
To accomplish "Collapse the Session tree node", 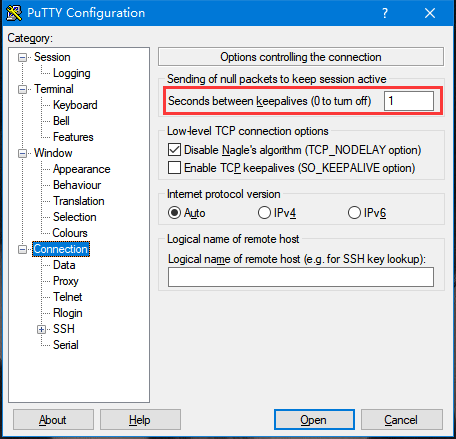I will click(22, 57).
